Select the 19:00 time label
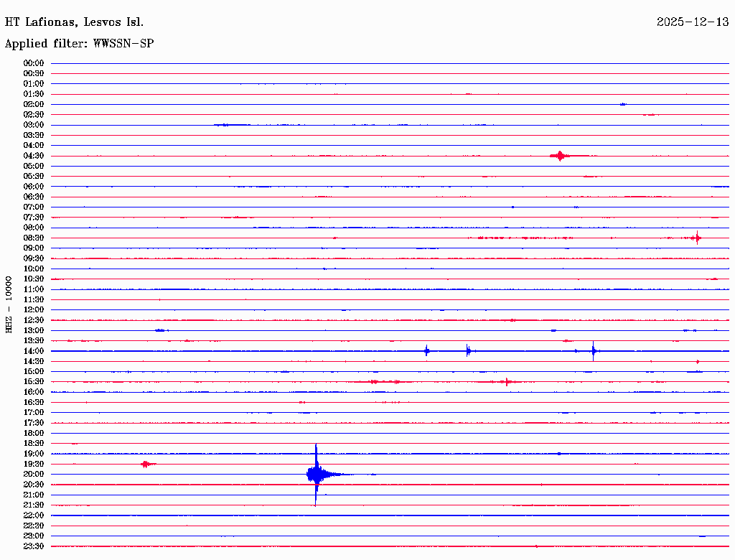 click(34, 454)
